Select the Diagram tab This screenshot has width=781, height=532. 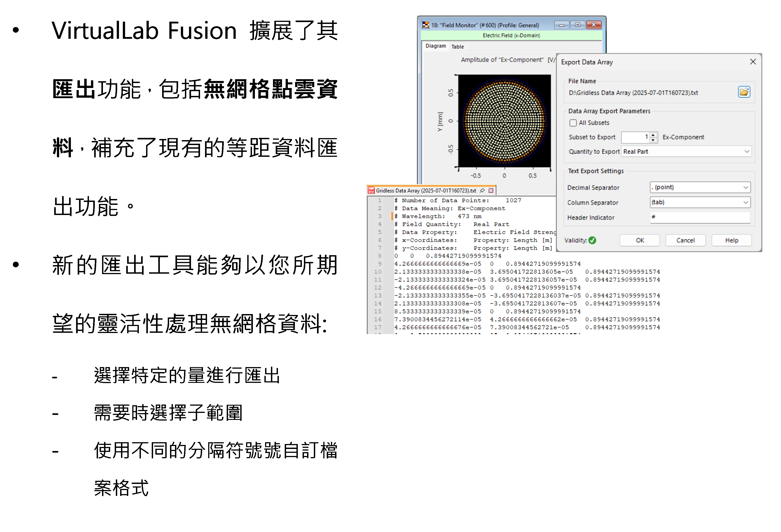436,46
